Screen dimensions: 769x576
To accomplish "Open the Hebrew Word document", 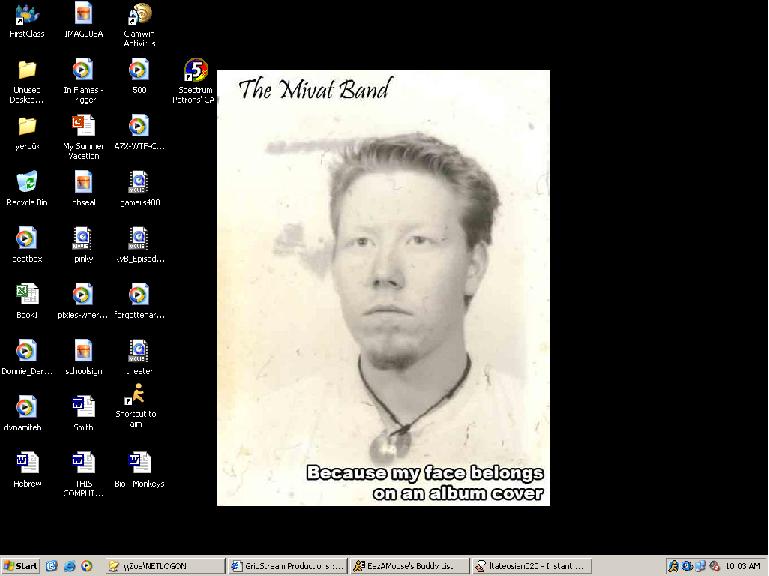I will pos(26,463).
